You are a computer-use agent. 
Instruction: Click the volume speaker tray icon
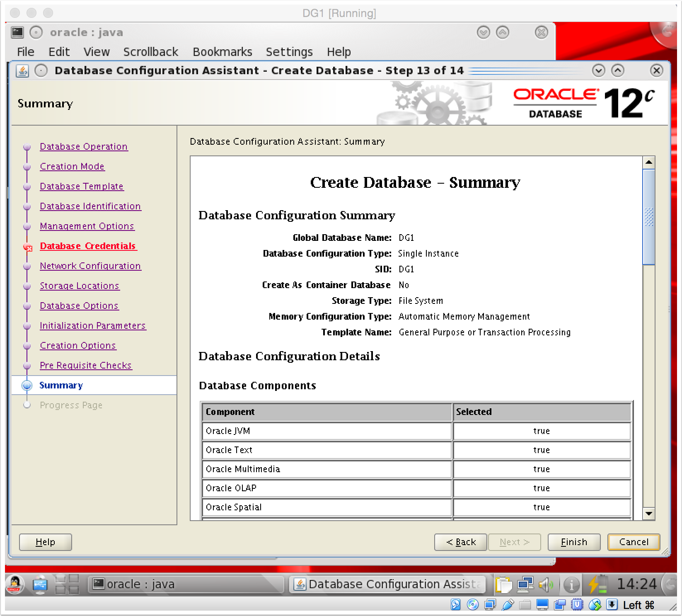tap(546, 585)
